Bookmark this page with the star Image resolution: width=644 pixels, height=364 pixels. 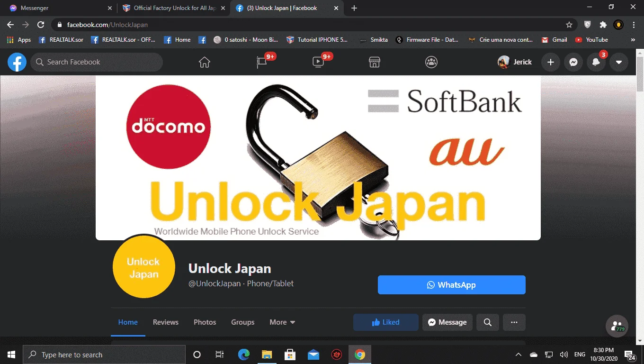(569, 25)
